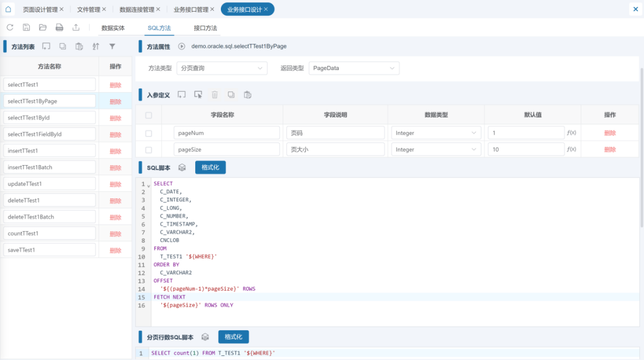Paste parameters icon in 入参定义
The width and height of the screenshot is (644, 360).
pyautogui.click(x=248, y=95)
